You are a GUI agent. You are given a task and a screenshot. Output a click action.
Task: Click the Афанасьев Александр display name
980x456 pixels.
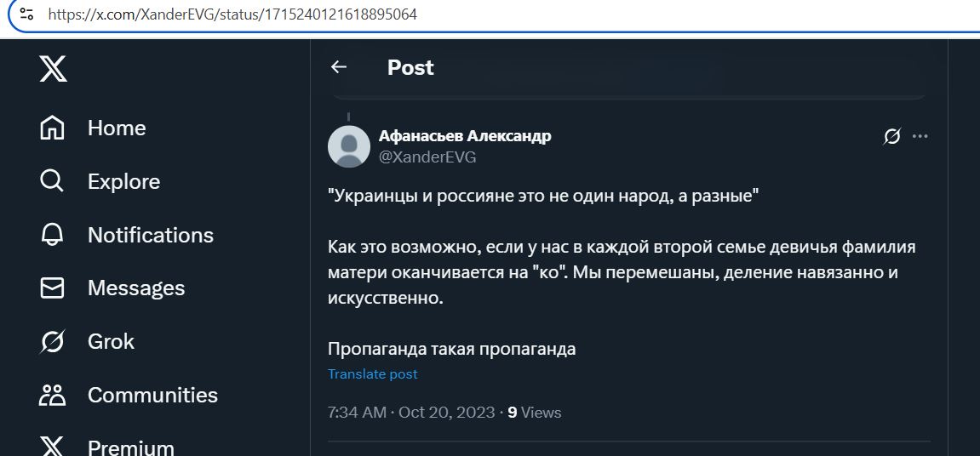pos(465,136)
